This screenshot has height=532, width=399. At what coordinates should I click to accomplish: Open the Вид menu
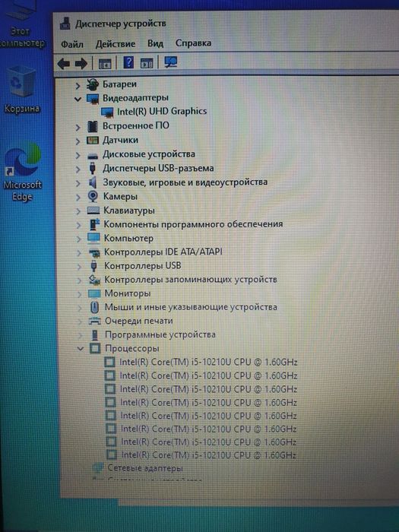(x=155, y=43)
